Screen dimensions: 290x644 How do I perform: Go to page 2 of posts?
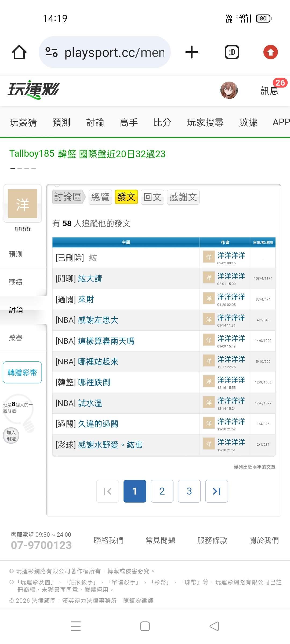click(x=162, y=491)
